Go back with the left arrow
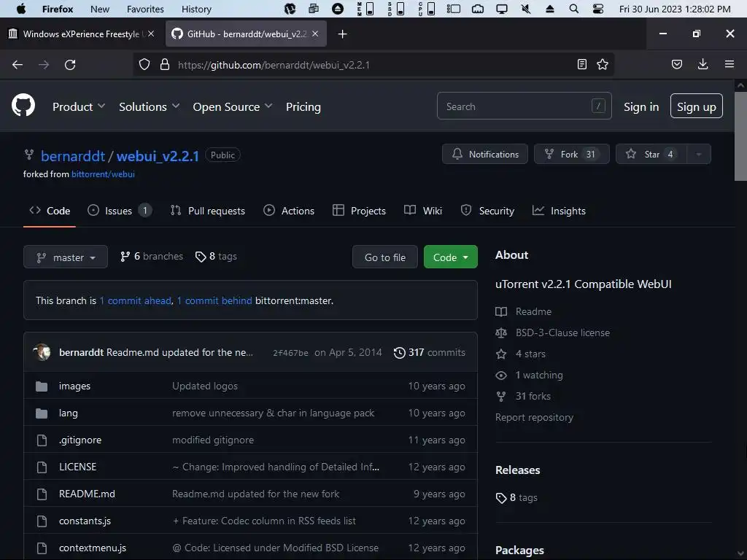The height and width of the screenshot is (560, 747). (x=18, y=65)
